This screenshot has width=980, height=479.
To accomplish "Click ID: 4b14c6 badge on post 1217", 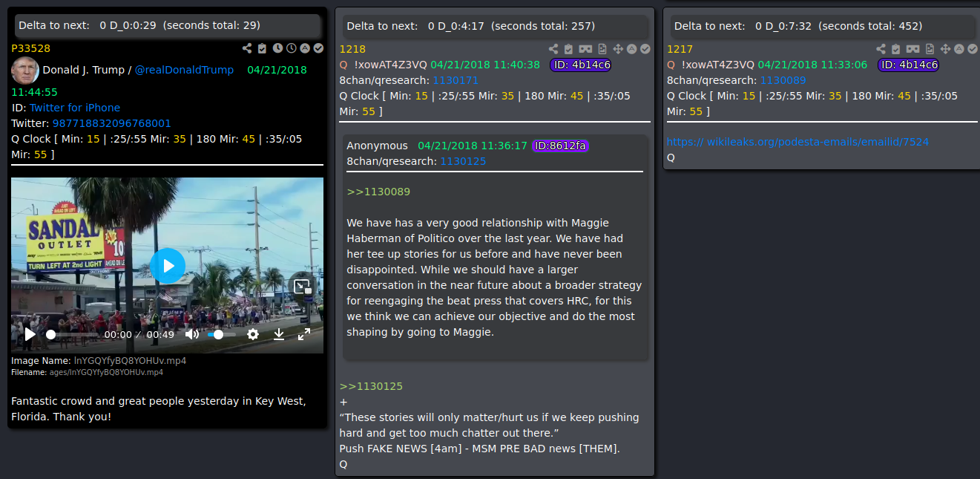I will 908,65.
